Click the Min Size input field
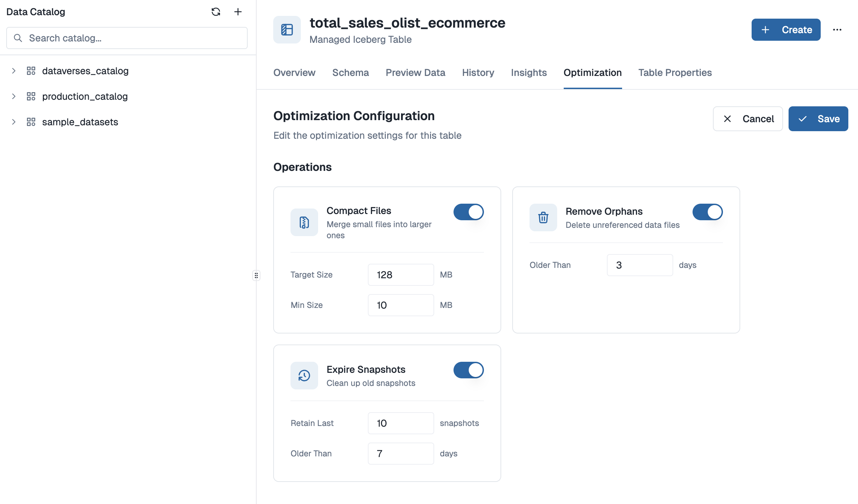The width and height of the screenshot is (858, 504). [401, 305]
